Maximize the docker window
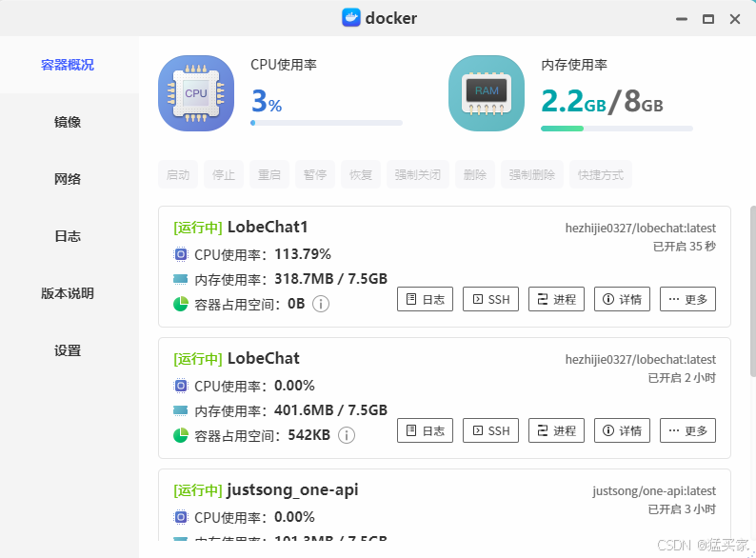Viewport: 756px width, 558px height. pyautogui.click(x=708, y=19)
